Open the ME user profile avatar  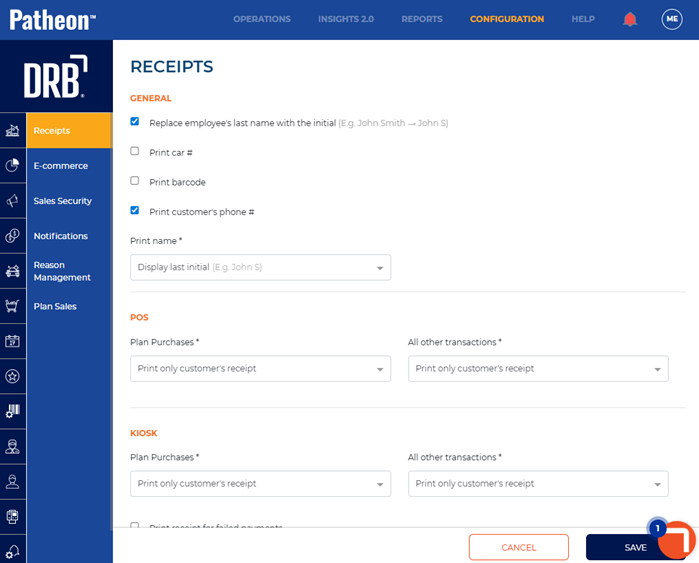tap(672, 19)
